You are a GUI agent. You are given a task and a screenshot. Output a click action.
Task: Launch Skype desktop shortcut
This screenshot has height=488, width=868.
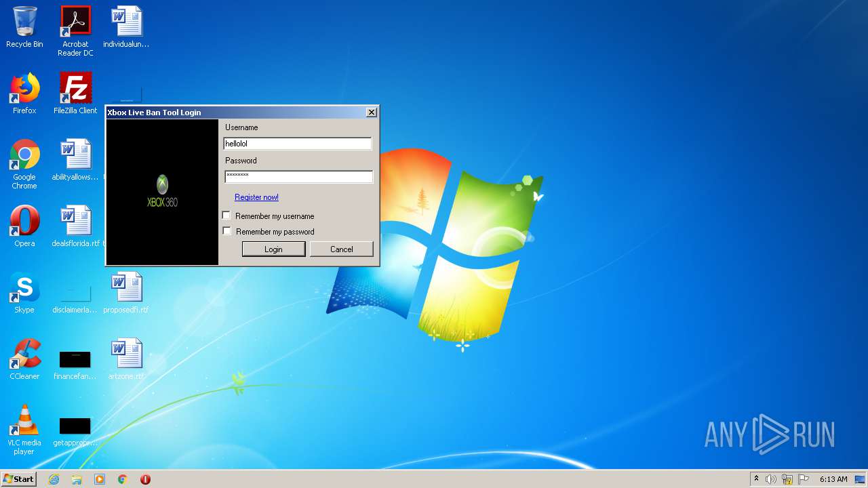(x=24, y=293)
